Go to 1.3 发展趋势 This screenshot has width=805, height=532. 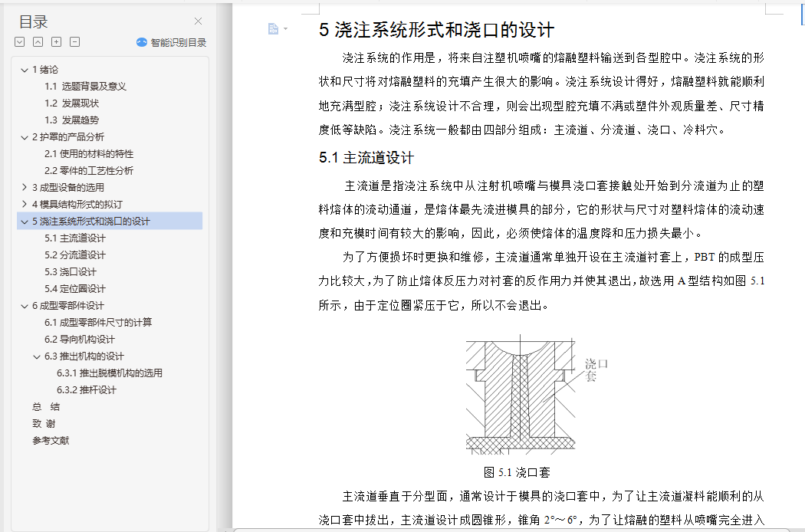point(71,120)
